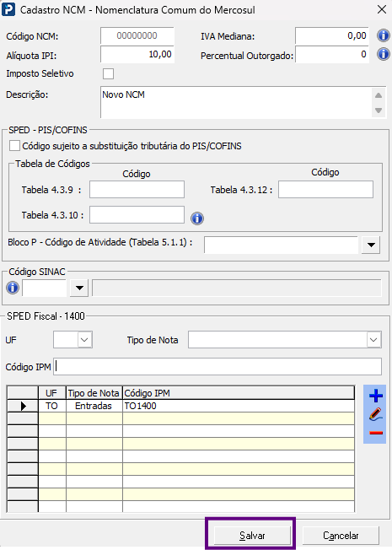
Task: Click the Descrição scroll down arrow
Action: click(379, 111)
